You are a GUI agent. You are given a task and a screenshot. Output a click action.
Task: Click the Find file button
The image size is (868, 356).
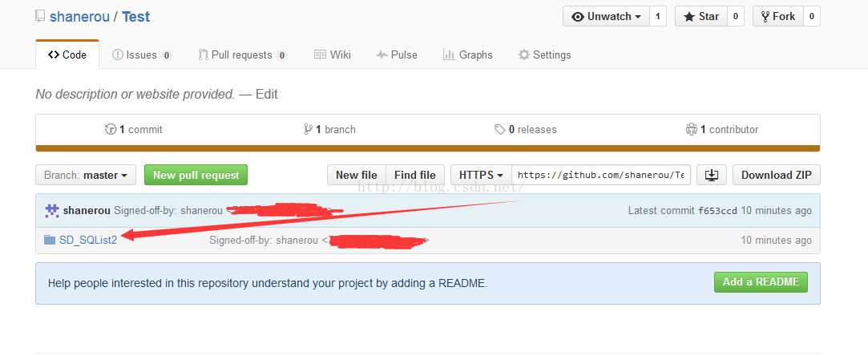[x=415, y=175]
